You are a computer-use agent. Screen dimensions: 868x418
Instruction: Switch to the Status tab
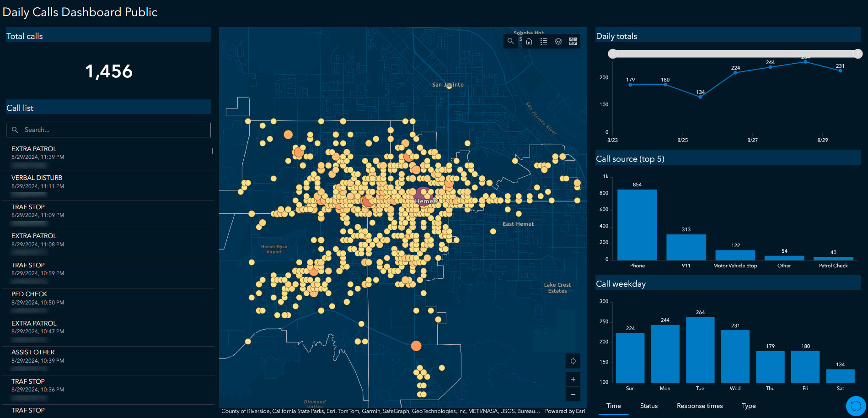pos(648,406)
